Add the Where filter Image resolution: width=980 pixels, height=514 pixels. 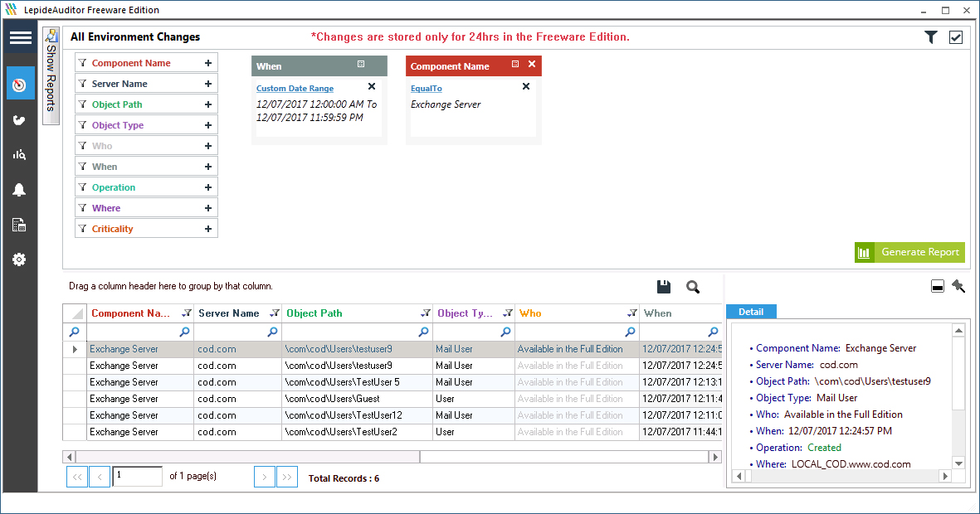208,208
